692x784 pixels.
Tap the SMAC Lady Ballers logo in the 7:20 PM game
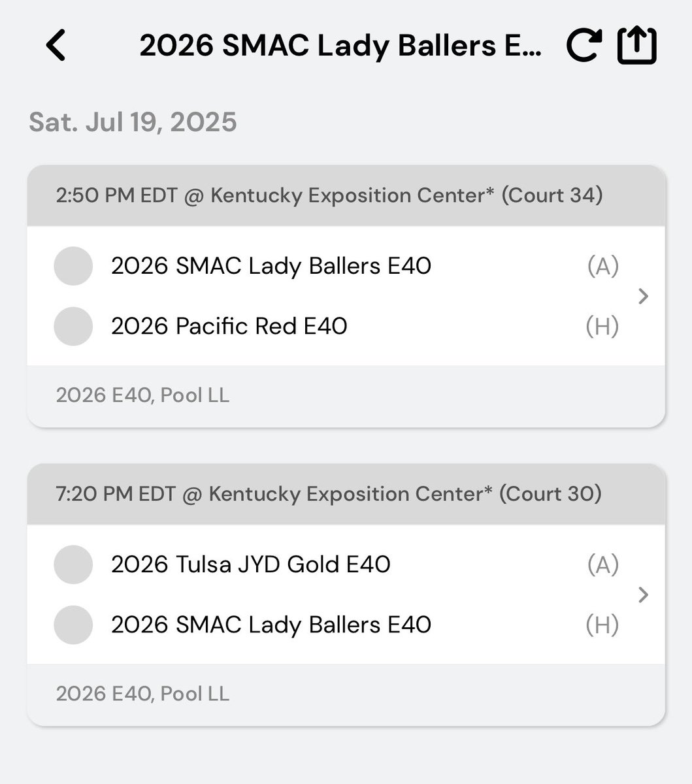click(x=73, y=625)
